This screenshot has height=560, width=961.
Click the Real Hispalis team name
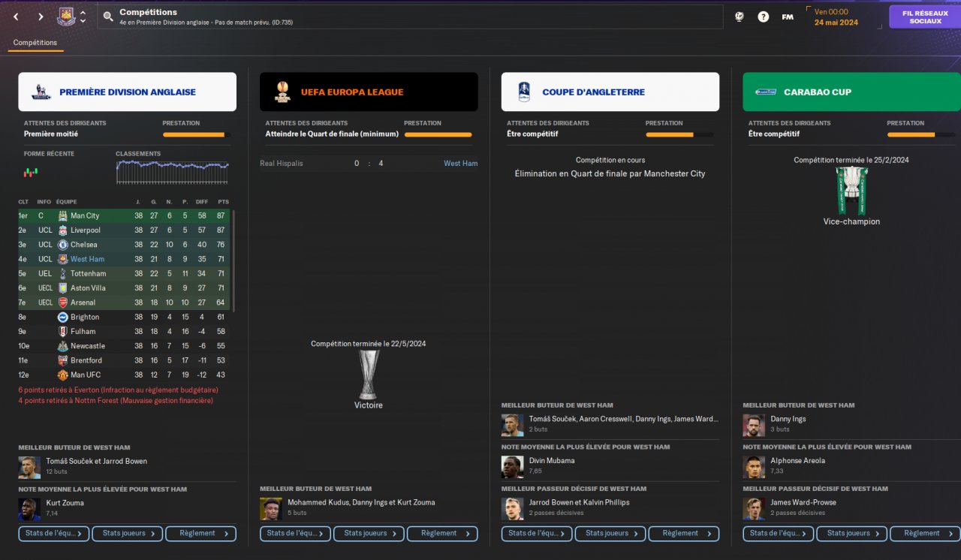(x=282, y=164)
